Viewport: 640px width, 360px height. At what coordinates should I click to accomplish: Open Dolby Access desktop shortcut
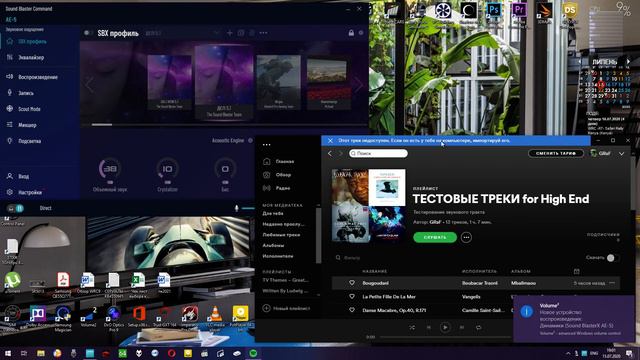click(38, 317)
